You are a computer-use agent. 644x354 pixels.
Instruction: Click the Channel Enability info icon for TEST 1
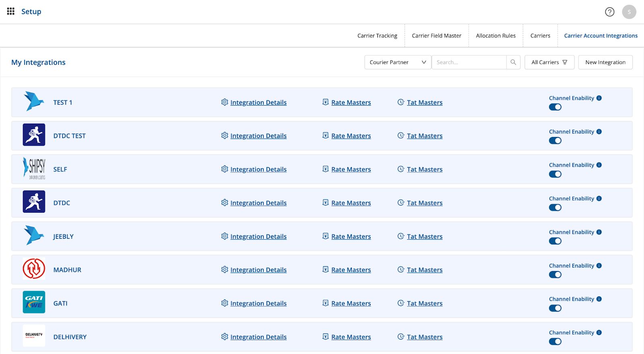click(x=599, y=98)
